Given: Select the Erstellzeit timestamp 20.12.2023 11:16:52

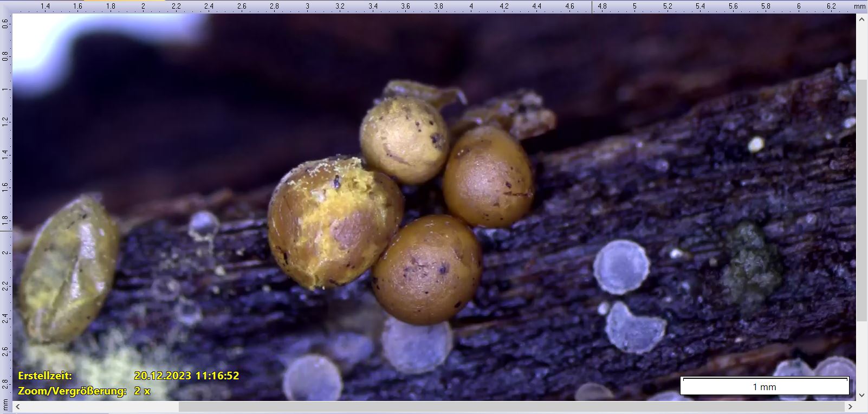Looking at the screenshot, I should pyautogui.click(x=186, y=376).
